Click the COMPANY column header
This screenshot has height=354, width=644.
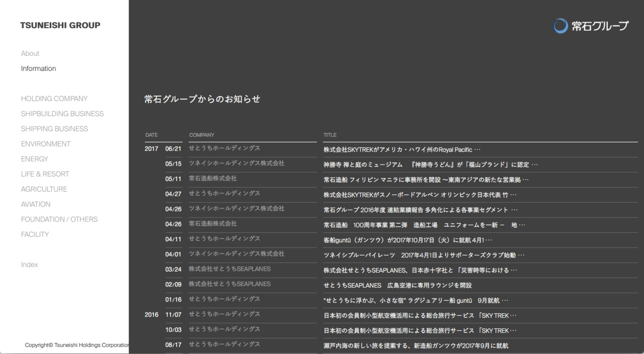click(202, 135)
